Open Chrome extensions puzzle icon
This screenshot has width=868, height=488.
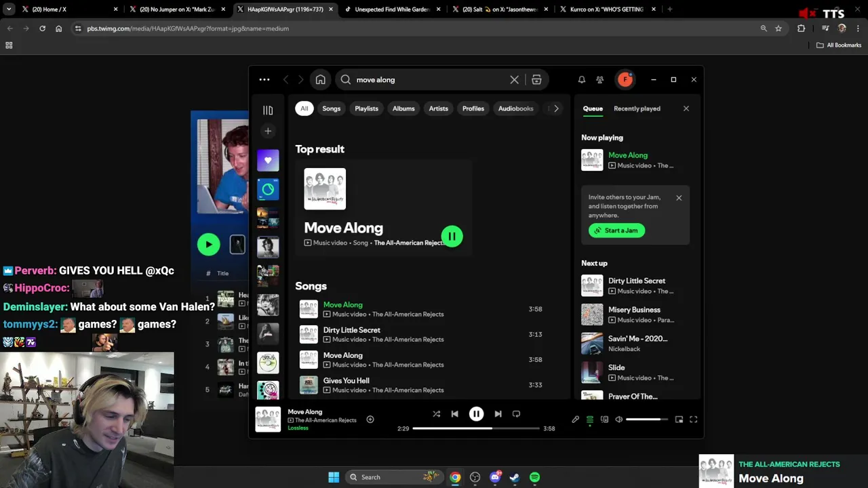coord(802,28)
